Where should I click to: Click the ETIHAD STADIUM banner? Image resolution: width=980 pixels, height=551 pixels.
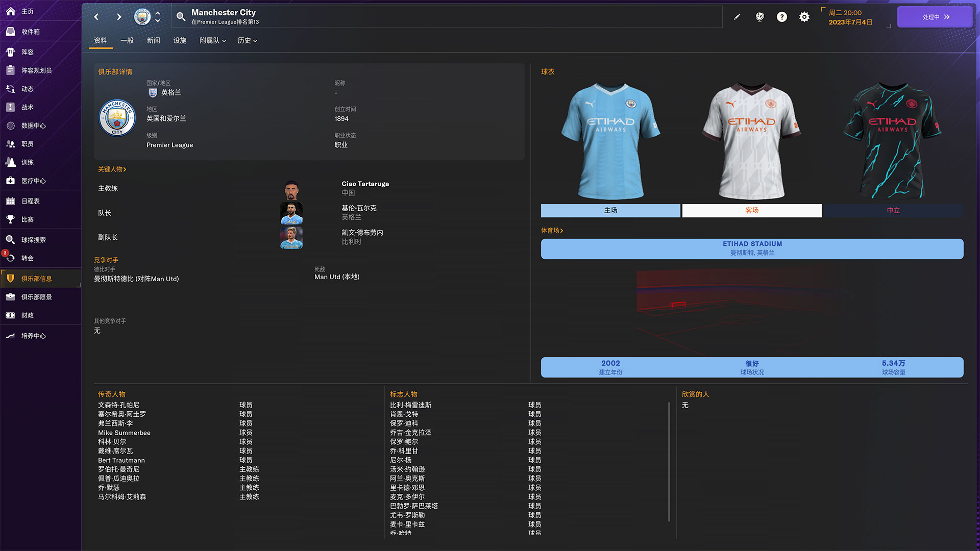pyautogui.click(x=752, y=249)
